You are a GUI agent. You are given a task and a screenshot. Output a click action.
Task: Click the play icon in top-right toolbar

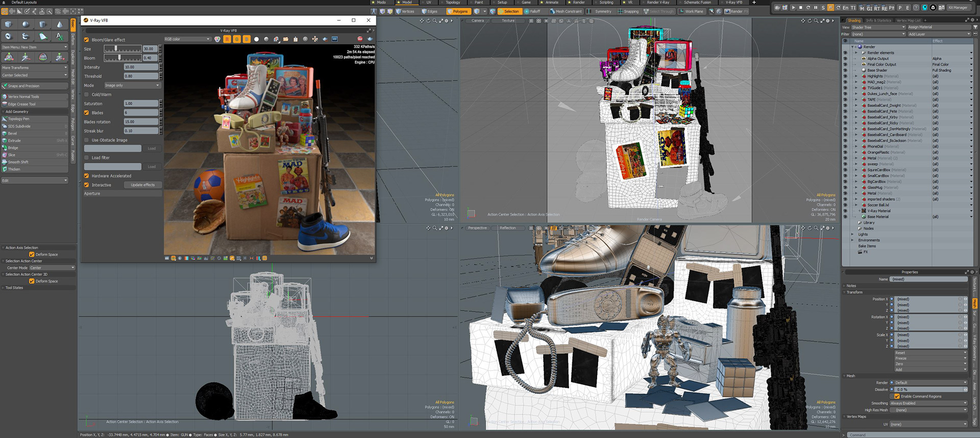coord(793,8)
